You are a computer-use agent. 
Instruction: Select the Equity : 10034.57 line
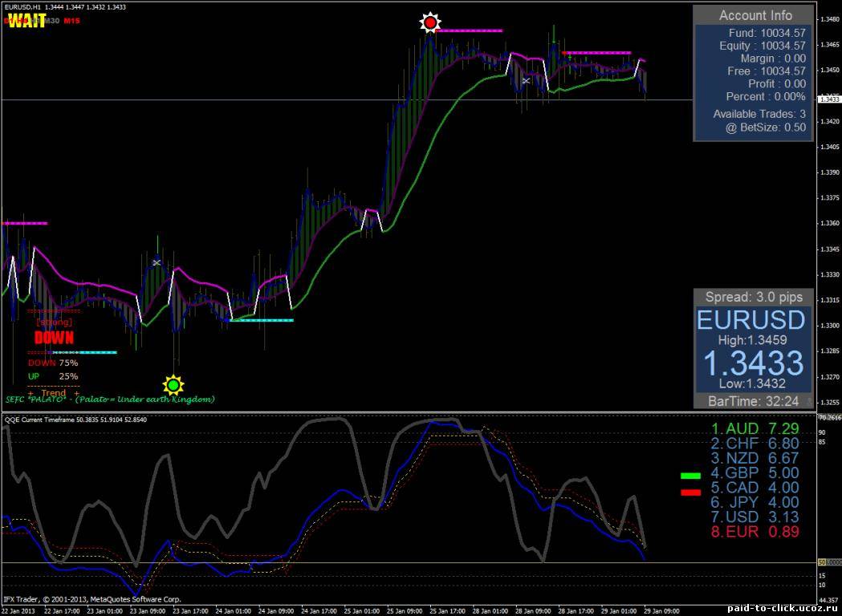763,46
